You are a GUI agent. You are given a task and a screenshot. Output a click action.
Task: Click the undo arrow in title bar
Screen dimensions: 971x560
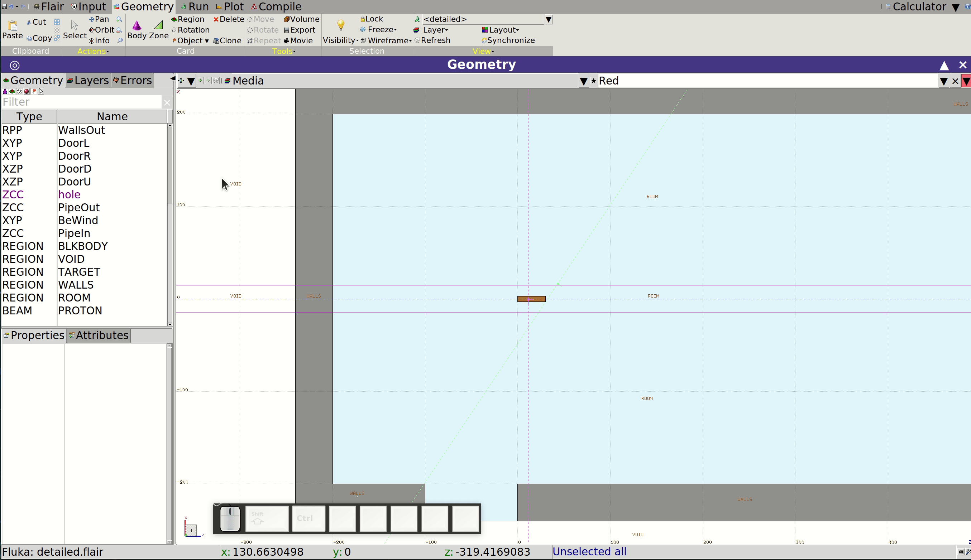pyautogui.click(x=11, y=6)
